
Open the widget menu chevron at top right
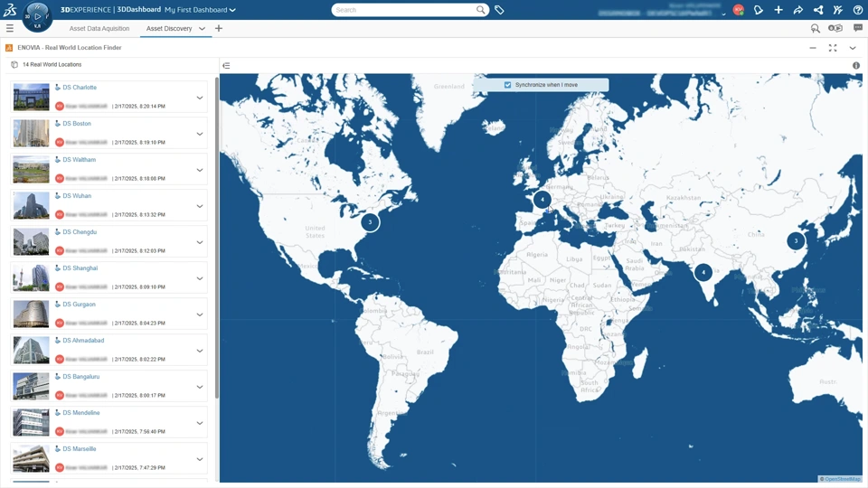tap(853, 48)
